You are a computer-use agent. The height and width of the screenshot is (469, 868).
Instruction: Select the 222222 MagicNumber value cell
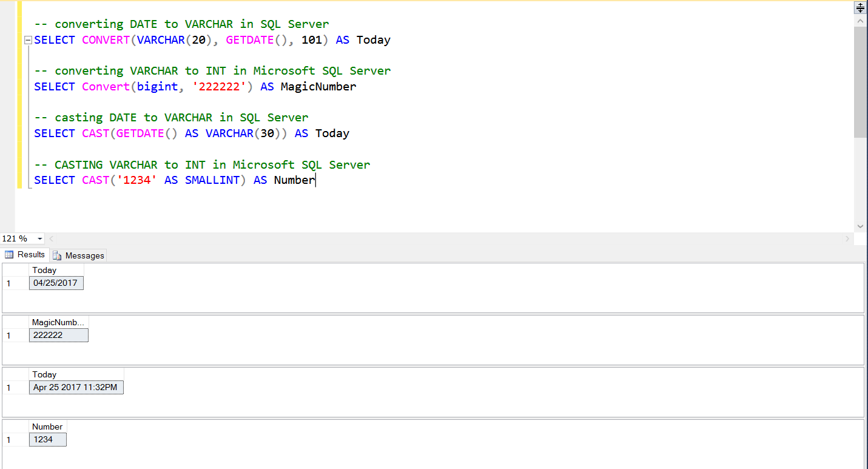58,334
